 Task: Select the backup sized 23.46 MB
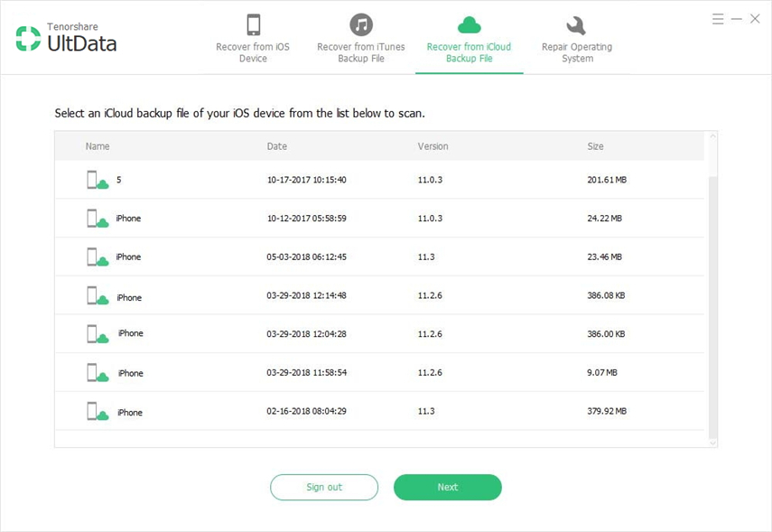point(604,257)
